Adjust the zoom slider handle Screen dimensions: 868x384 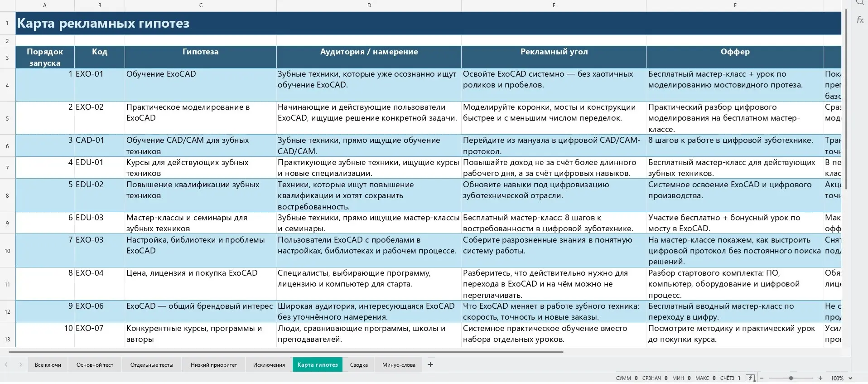(x=791, y=378)
